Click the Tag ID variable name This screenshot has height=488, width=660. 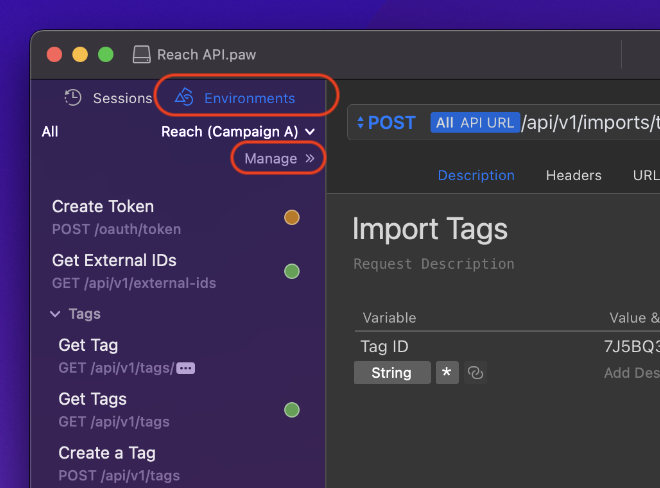pos(385,347)
